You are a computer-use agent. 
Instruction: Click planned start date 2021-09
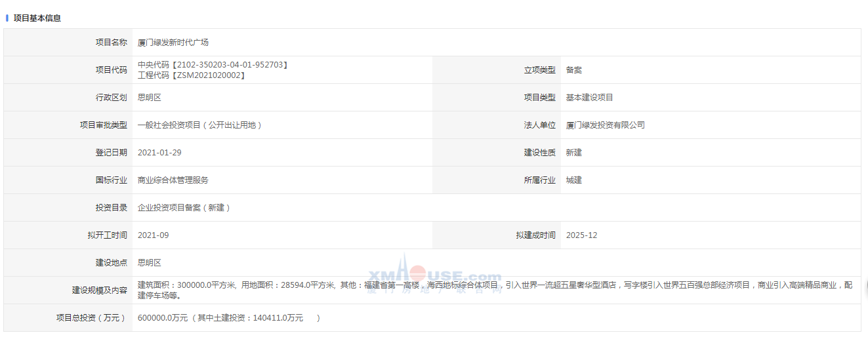tap(154, 235)
